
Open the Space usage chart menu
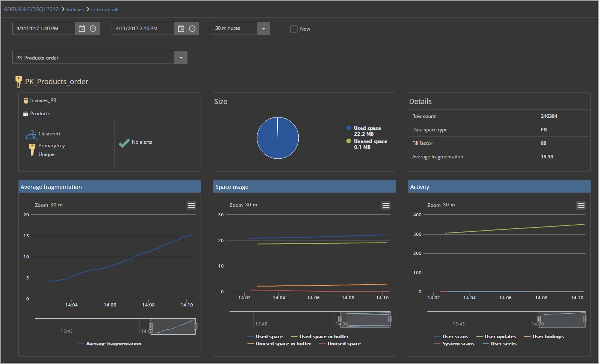[386, 205]
